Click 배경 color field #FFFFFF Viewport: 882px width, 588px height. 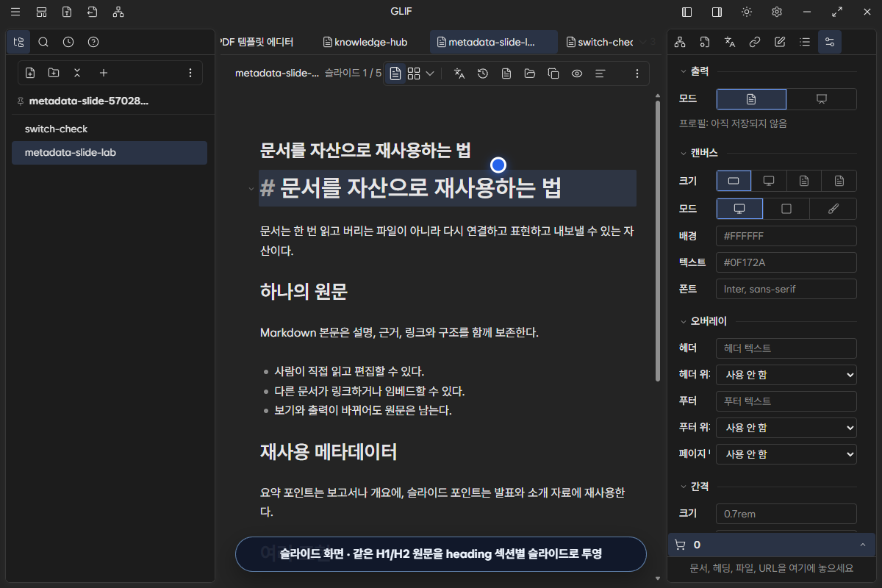point(786,236)
